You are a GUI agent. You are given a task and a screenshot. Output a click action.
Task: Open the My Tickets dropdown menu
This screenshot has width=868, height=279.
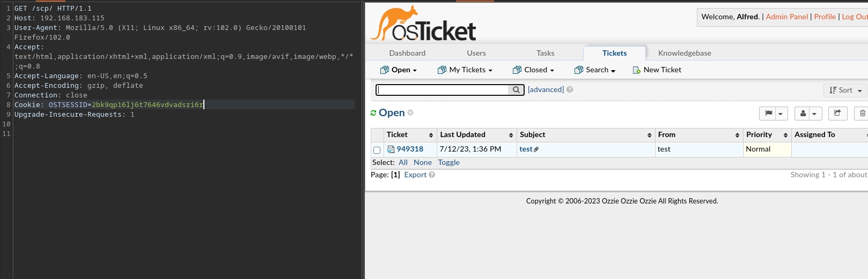(465, 70)
